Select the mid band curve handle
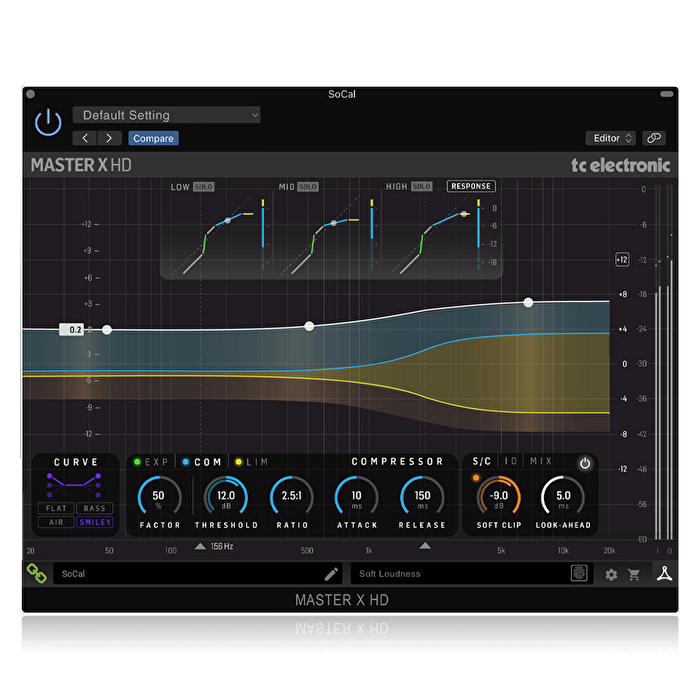Viewport: 700px width, 700px height. point(309,326)
